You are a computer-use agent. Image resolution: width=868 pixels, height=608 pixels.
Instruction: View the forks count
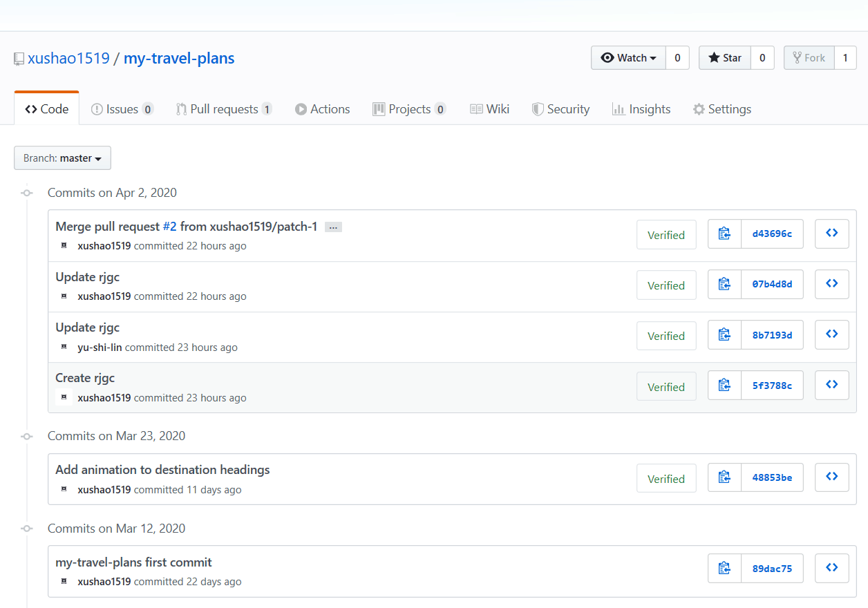[845, 58]
